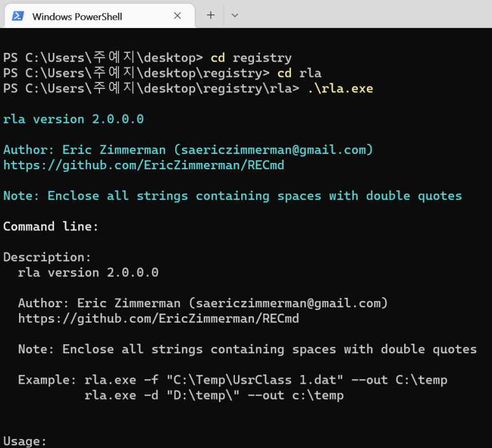Click the cyan Note about double quotes
The image size is (492, 448).
click(232, 196)
